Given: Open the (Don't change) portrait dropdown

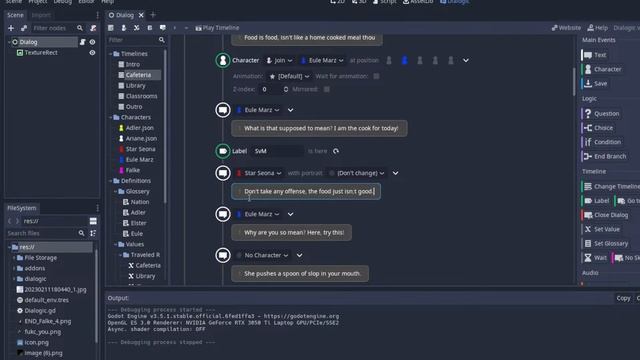Looking at the screenshot, I should tap(357, 173).
